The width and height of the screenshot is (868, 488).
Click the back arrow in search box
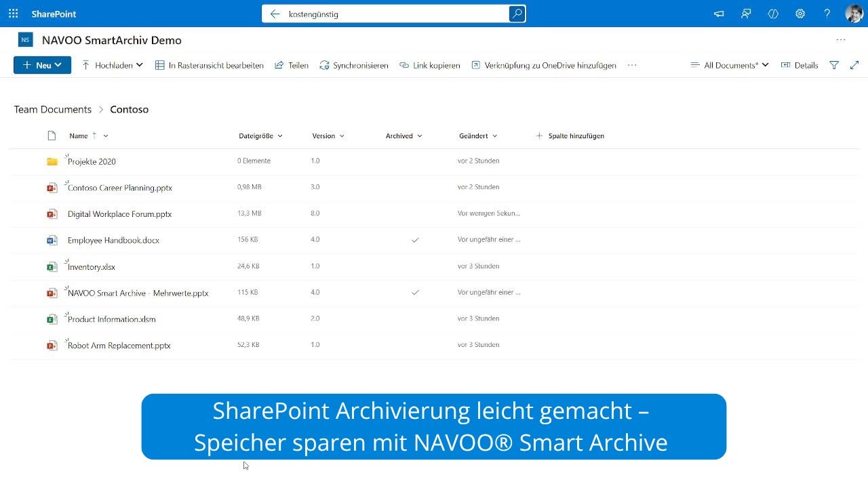pos(275,14)
